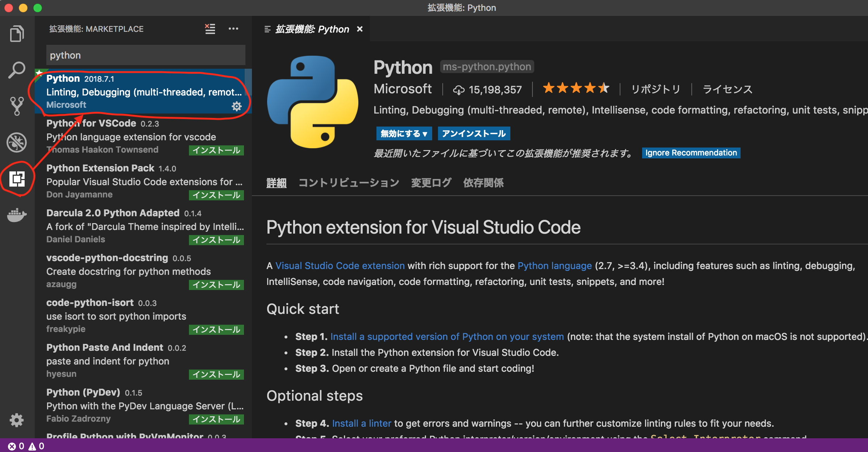Click the errors indicator in the status bar
This screenshot has width=868, height=452.
(16, 446)
